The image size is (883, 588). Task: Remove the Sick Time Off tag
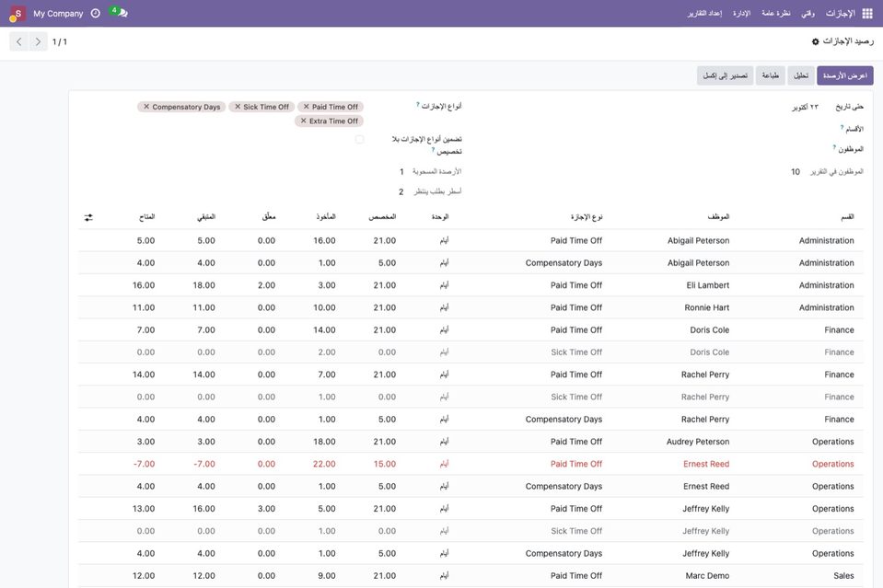(x=238, y=107)
